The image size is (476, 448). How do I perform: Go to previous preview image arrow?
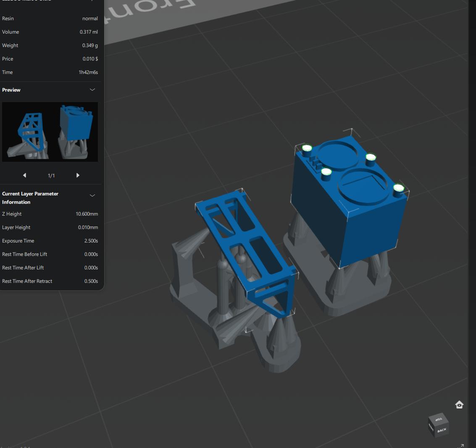point(24,175)
